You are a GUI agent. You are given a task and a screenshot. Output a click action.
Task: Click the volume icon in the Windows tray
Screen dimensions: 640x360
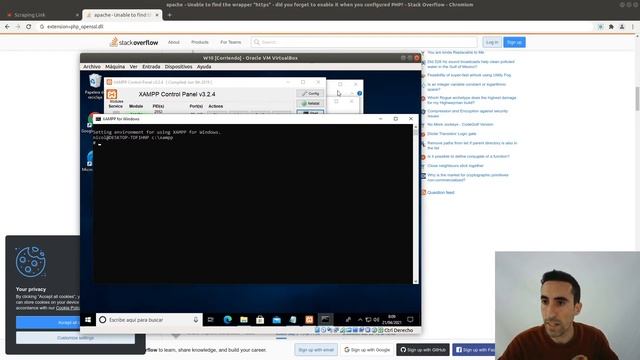376,320
